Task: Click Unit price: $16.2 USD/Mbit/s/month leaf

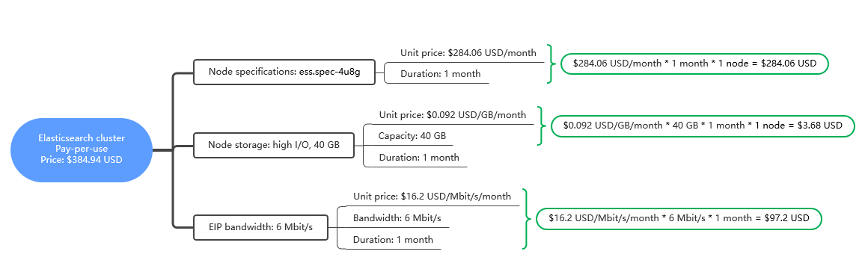Action: pyautogui.click(x=432, y=197)
